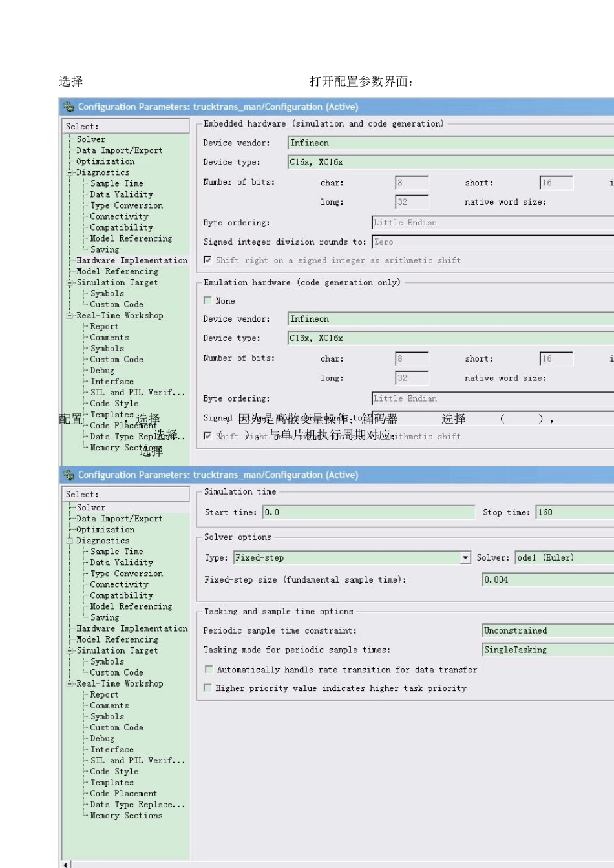Click the horizontal scrollbar left arrow
The height and width of the screenshot is (868, 614).
(65, 863)
